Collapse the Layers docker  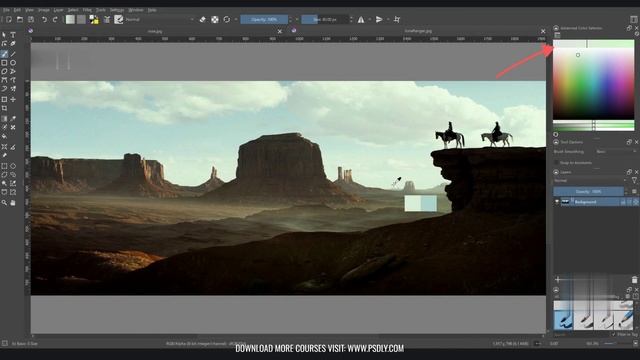click(556, 172)
